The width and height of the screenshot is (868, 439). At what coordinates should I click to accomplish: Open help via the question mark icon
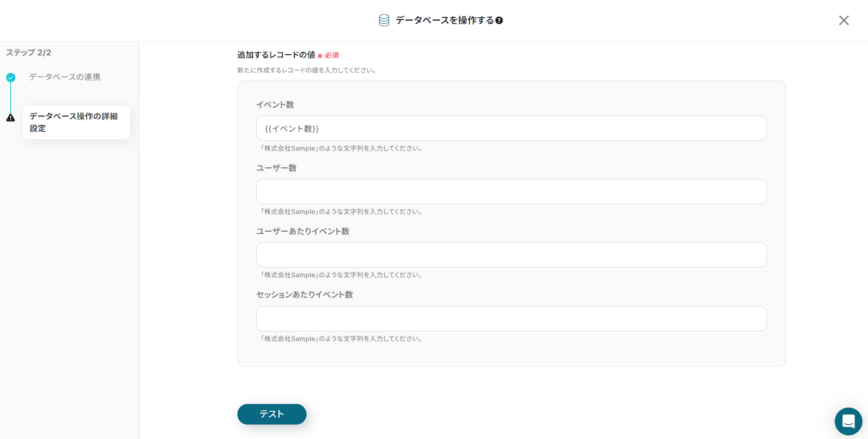pos(499,21)
